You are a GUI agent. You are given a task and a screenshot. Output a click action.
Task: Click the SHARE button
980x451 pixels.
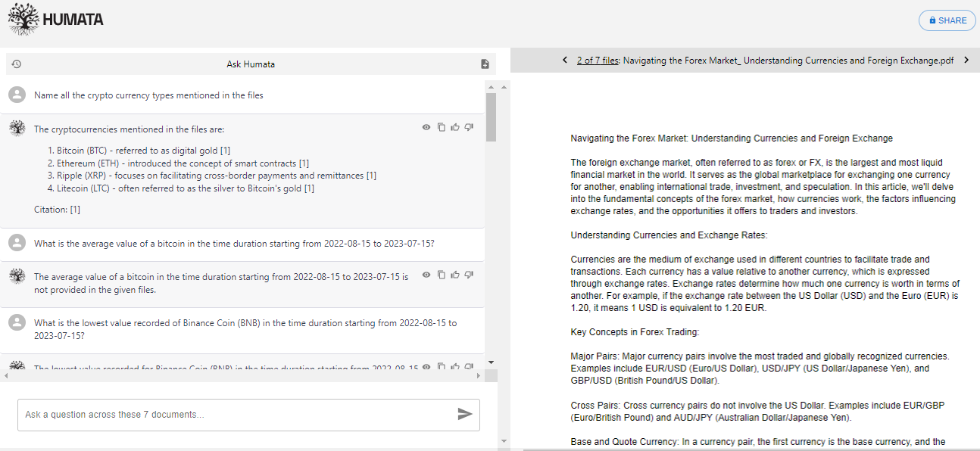pos(947,20)
